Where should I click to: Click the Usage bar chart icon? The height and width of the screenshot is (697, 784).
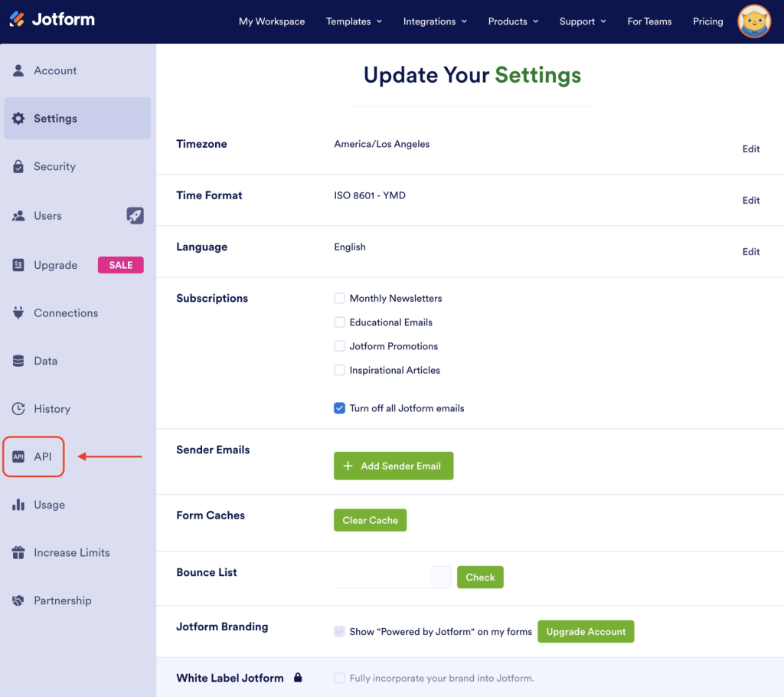click(18, 504)
